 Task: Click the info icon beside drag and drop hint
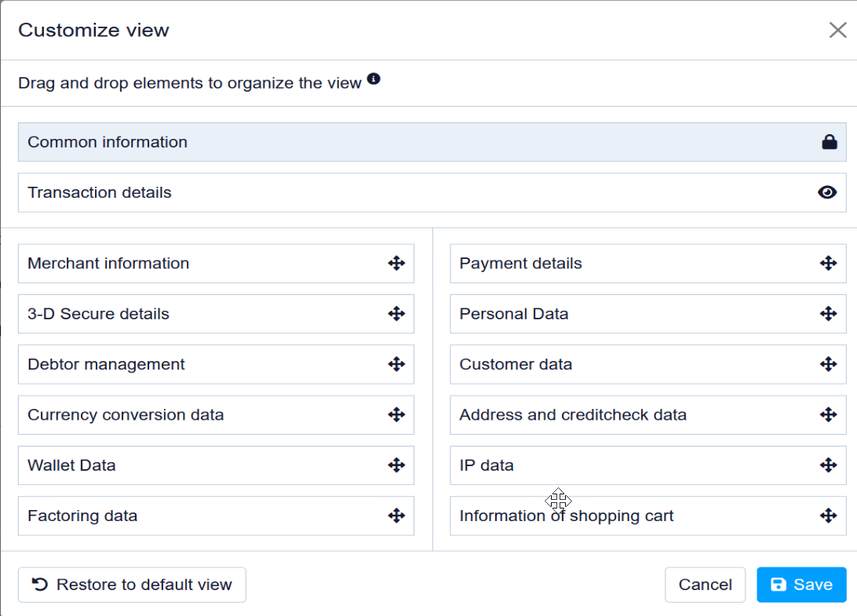pos(374,79)
